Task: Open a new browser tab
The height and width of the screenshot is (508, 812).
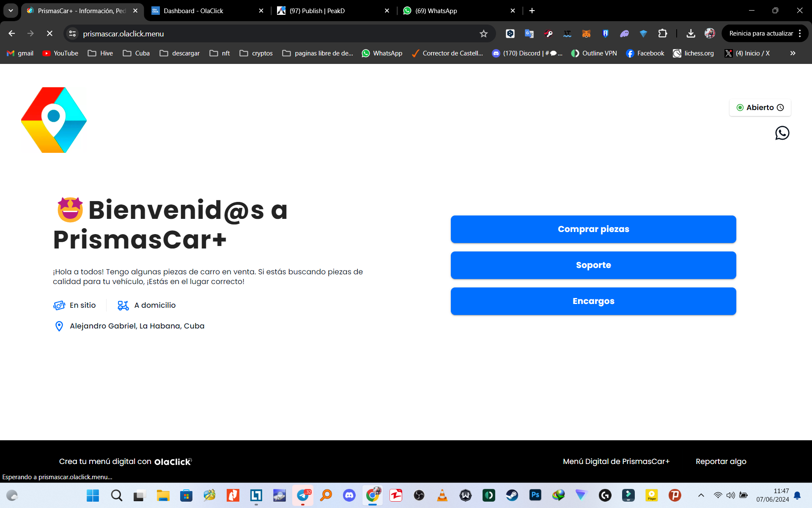Action: (x=532, y=11)
